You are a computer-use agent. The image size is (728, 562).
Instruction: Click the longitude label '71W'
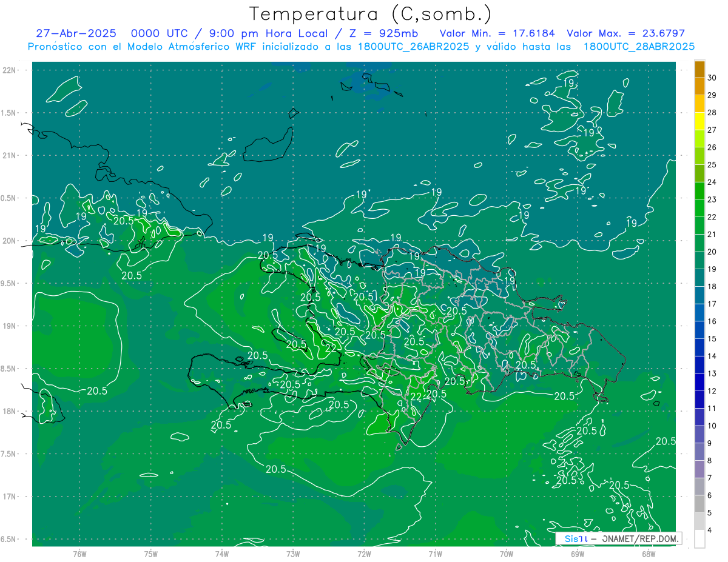pyautogui.click(x=435, y=554)
